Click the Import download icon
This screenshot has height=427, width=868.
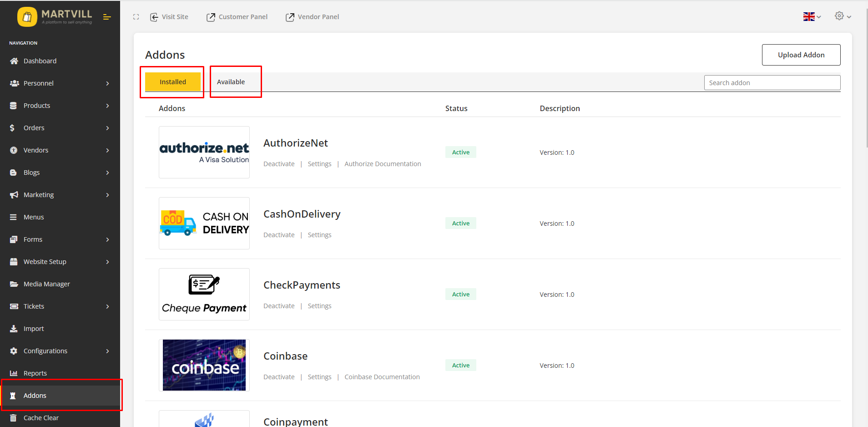coord(14,329)
